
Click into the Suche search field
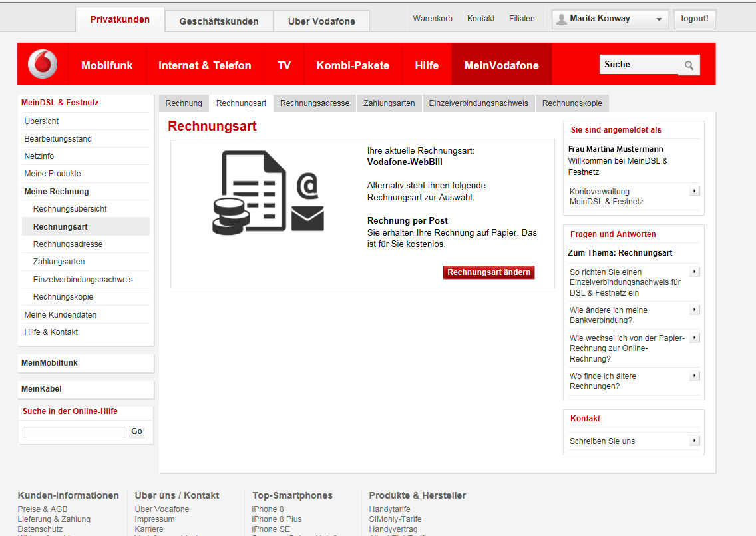639,64
